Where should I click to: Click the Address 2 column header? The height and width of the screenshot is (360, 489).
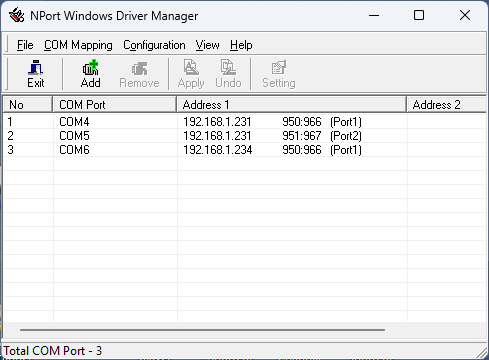tap(447, 105)
